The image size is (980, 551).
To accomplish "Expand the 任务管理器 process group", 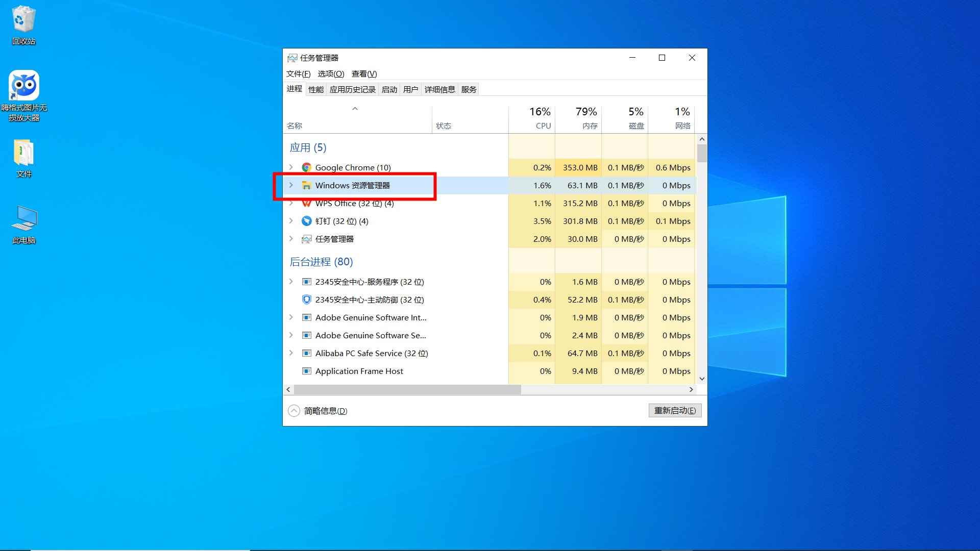I will pos(291,239).
